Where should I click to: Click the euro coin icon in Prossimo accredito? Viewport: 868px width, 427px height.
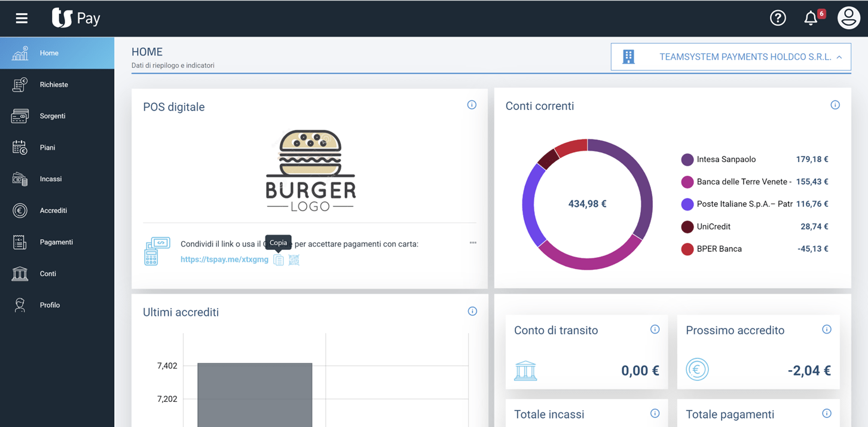coord(697,370)
